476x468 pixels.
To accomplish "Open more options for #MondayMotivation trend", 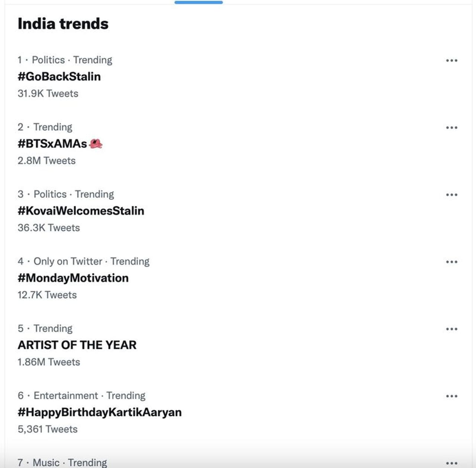I will [451, 262].
